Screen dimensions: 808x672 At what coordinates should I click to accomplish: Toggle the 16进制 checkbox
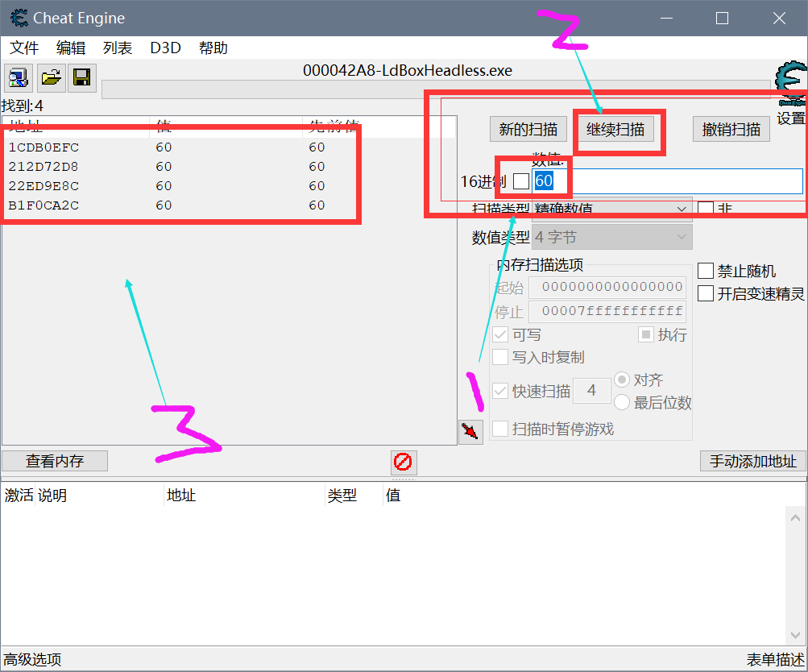pos(521,181)
